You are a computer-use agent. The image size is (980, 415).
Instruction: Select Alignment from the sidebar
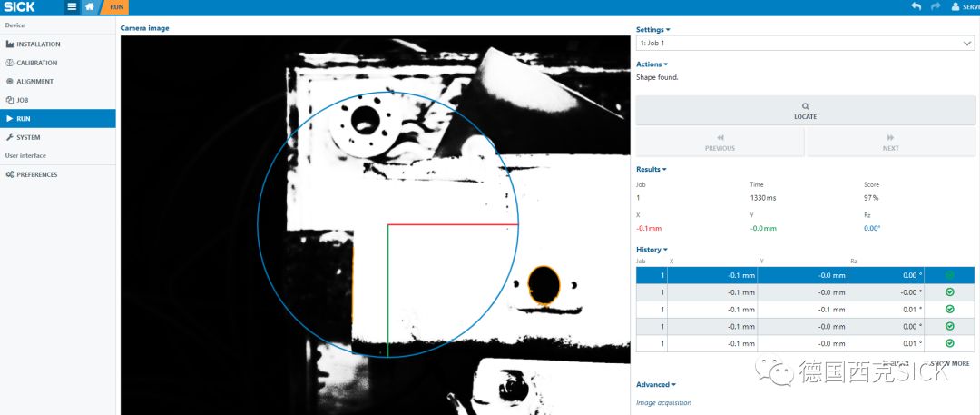(34, 81)
